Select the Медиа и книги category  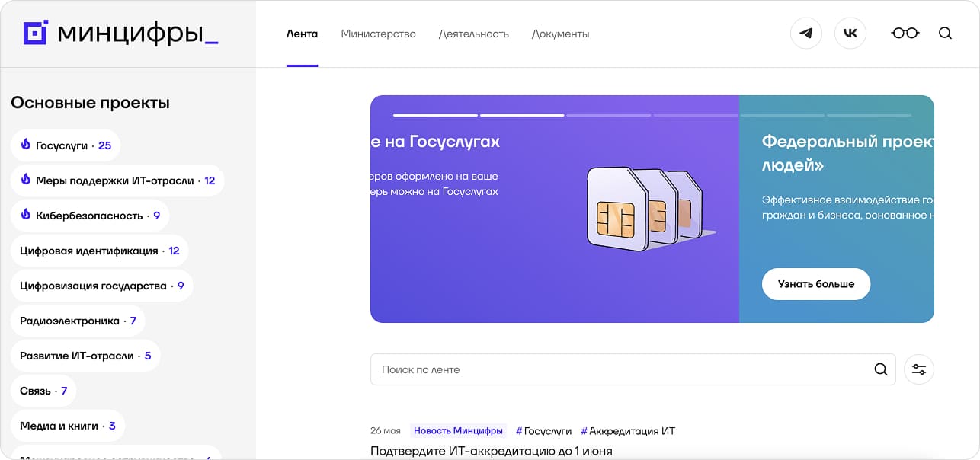tap(68, 426)
